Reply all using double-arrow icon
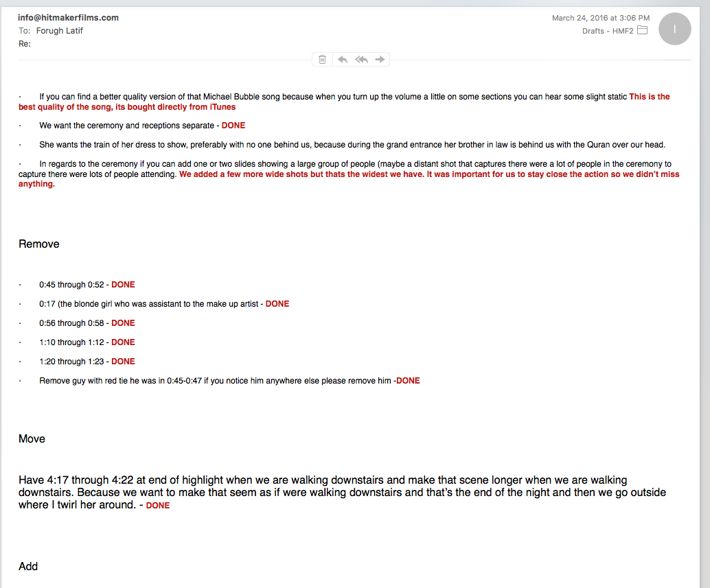710x588 pixels. coord(361,59)
